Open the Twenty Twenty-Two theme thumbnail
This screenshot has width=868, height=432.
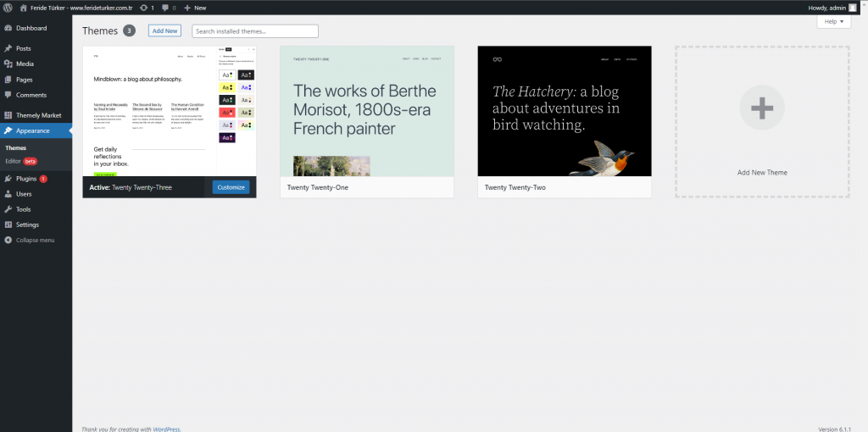pos(565,111)
